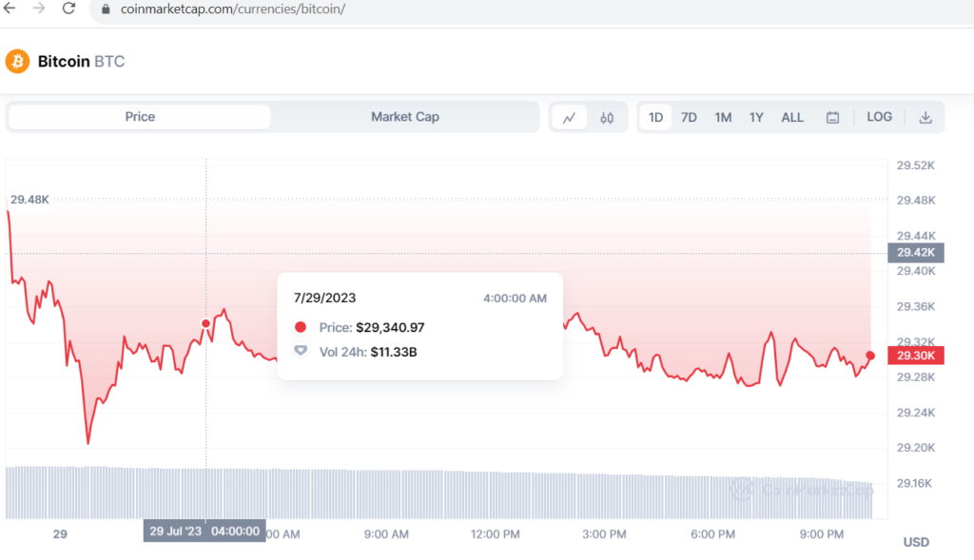Download chart data via download icon
974x560 pixels.
point(925,118)
